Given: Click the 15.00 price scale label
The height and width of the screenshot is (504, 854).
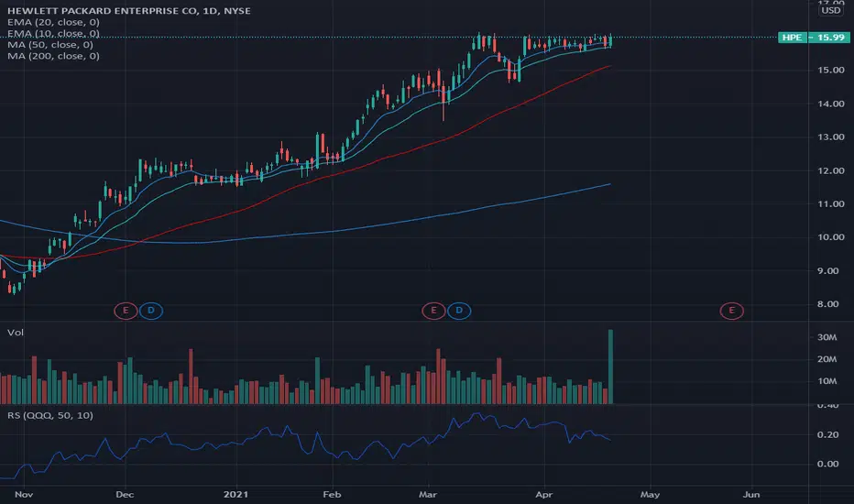Looking at the screenshot, I should [x=831, y=71].
